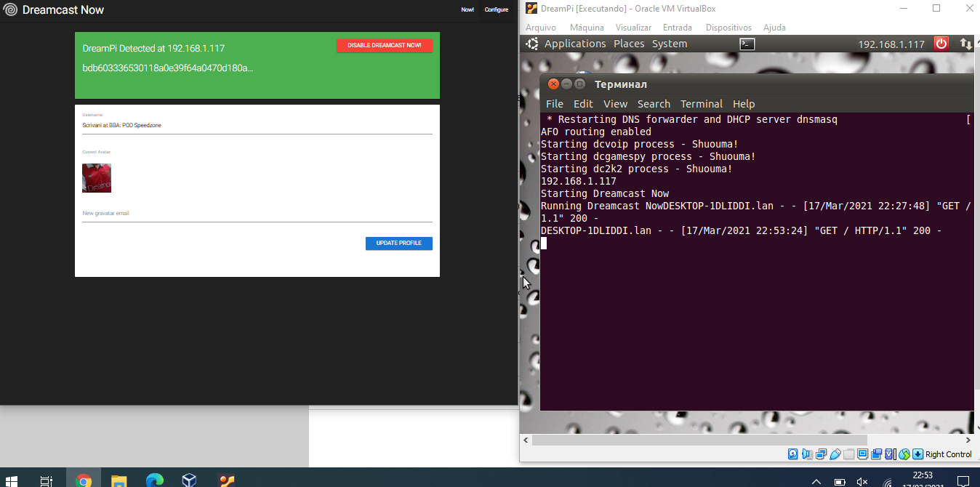Image resolution: width=980 pixels, height=487 pixels.
Task: Open the System menu in Ubuntu panel
Action: (x=670, y=44)
